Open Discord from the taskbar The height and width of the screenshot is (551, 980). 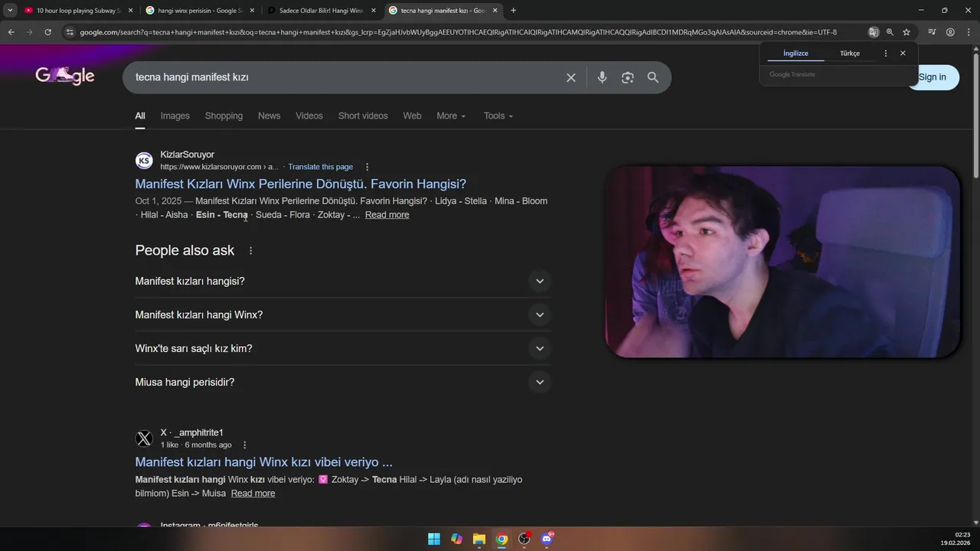pos(547,539)
